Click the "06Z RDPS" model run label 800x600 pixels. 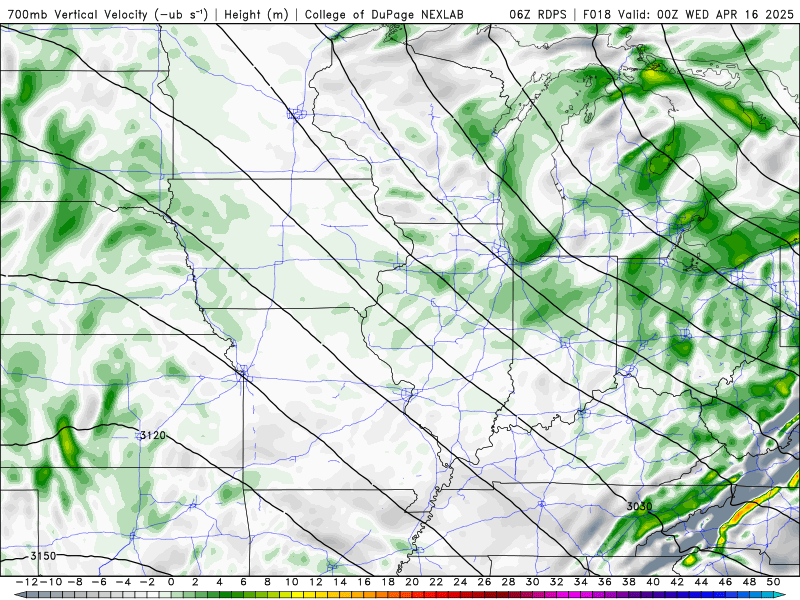pyautogui.click(x=537, y=14)
